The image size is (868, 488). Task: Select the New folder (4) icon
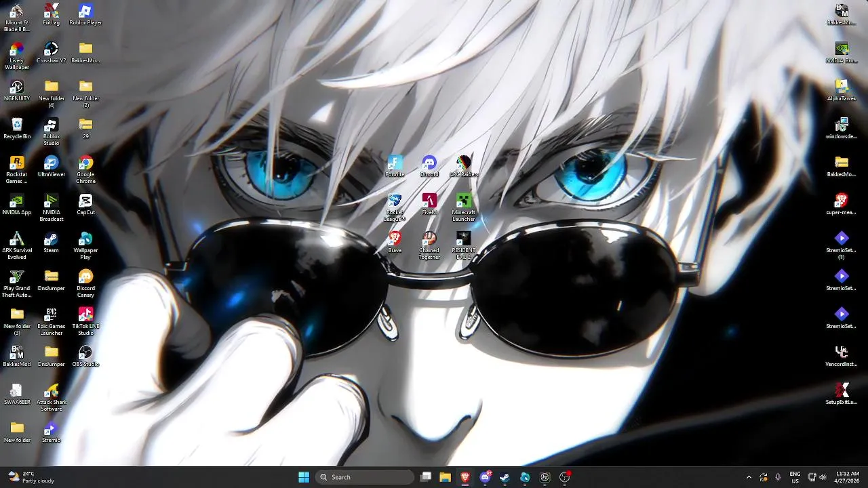51,94
